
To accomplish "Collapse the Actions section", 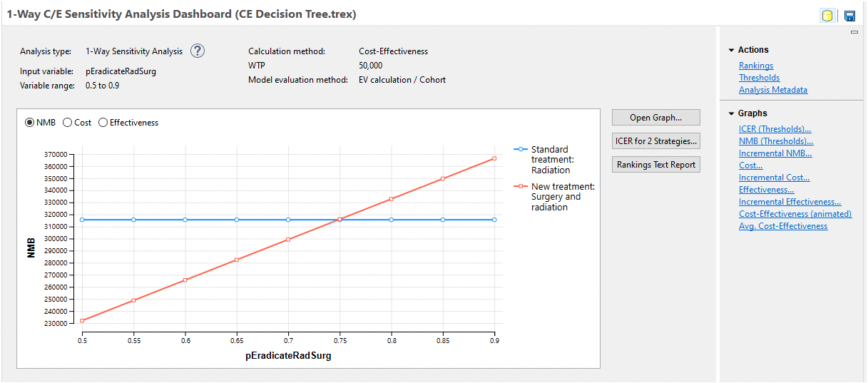I will pos(731,50).
